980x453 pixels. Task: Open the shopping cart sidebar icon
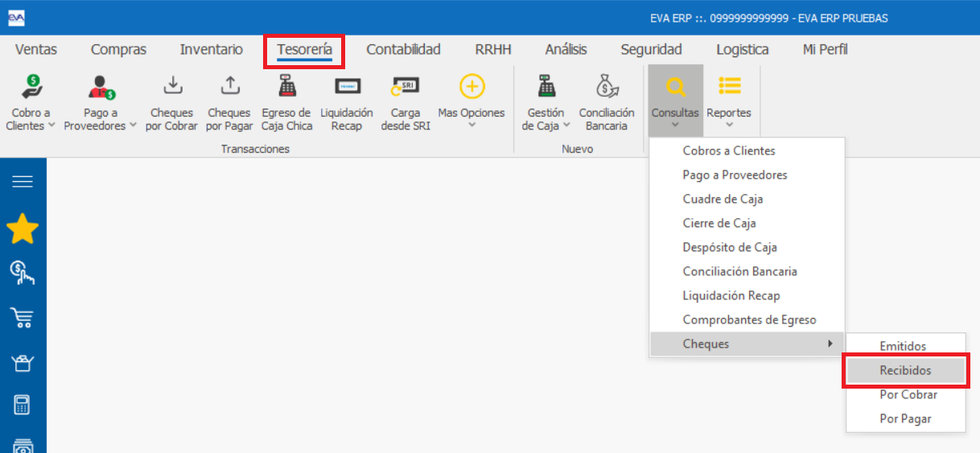tap(23, 318)
